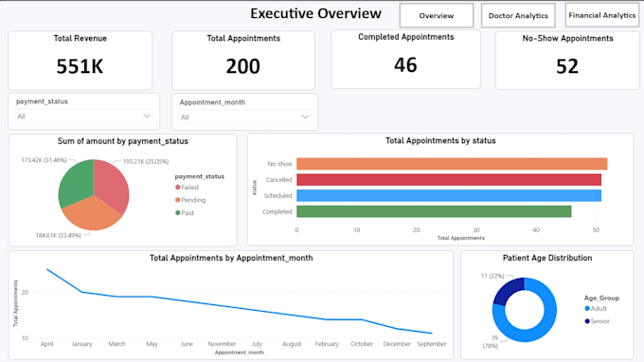Select the orange No-show bar
This screenshot has width=644, height=362.
pyautogui.click(x=452, y=164)
